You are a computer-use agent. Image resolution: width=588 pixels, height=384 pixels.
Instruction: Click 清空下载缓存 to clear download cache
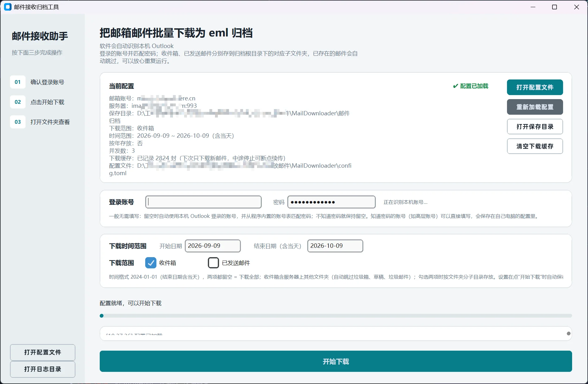535,146
